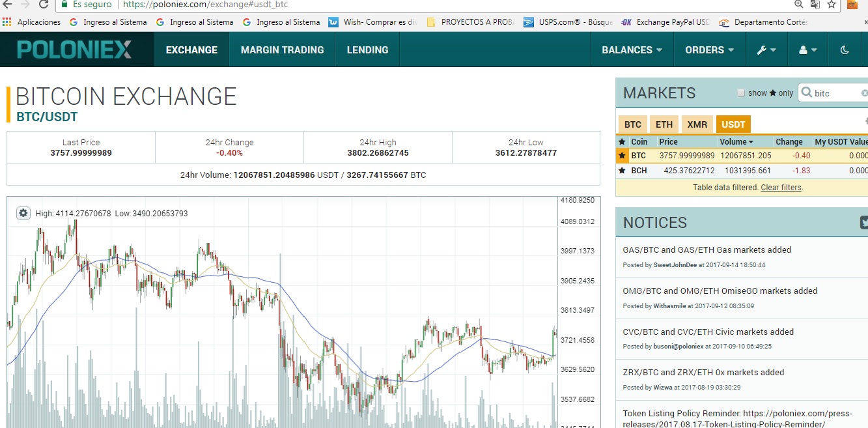Open OMG/BTC OmiseGO markets added notice
Image resolution: width=868 pixels, height=428 pixels.
pyautogui.click(x=720, y=291)
